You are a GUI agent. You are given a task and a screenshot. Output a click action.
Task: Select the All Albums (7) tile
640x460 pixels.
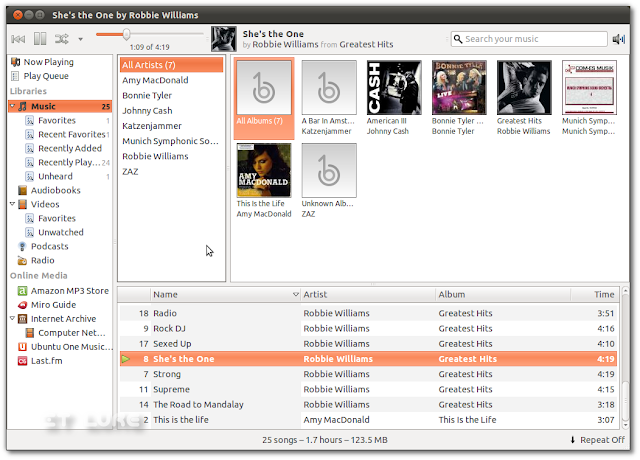pyautogui.click(x=264, y=98)
